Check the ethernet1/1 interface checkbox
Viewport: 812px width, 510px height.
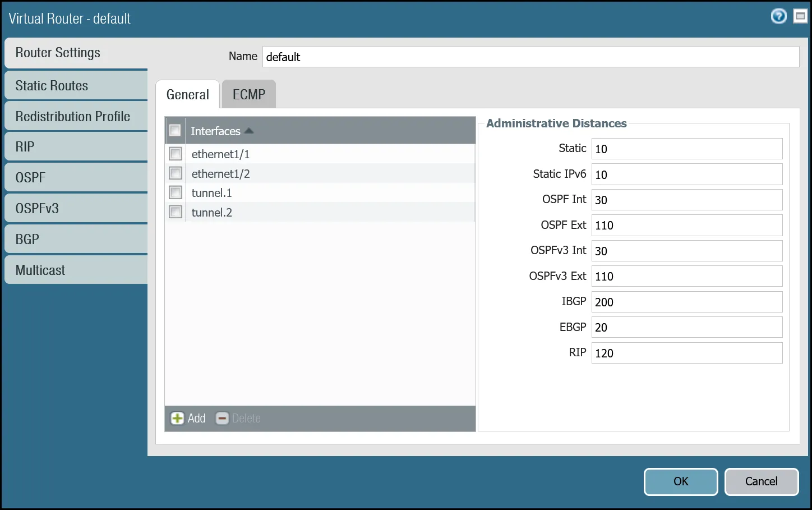tap(175, 153)
